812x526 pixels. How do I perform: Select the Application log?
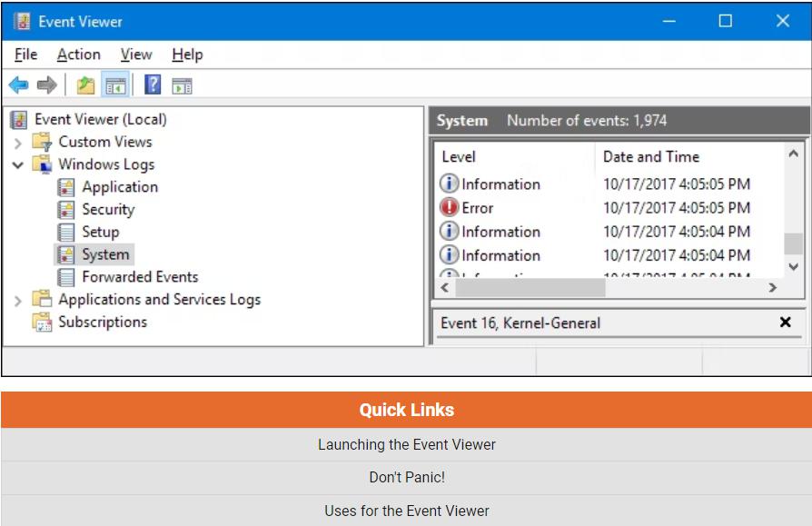pos(120,187)
